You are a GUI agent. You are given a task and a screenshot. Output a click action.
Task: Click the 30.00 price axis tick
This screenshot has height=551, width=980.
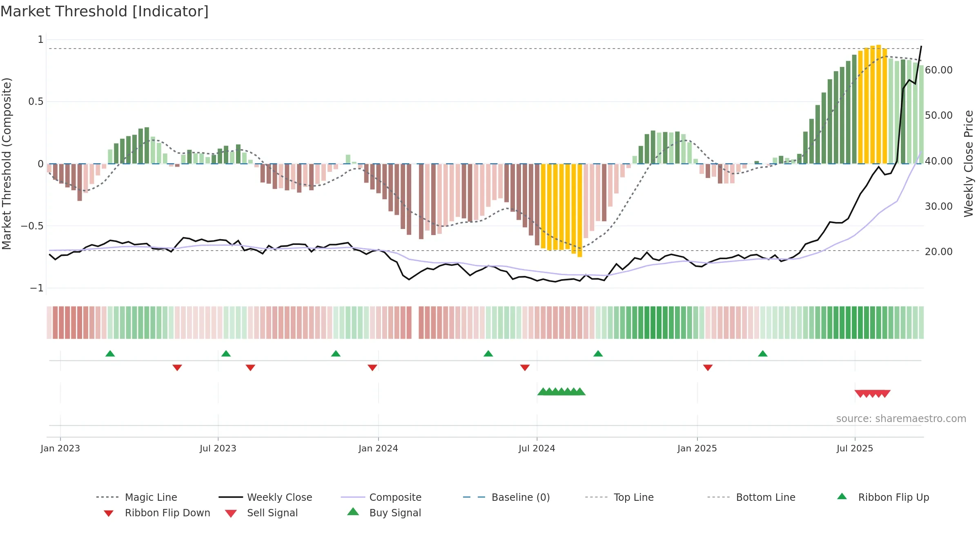[x=939, y=207]
